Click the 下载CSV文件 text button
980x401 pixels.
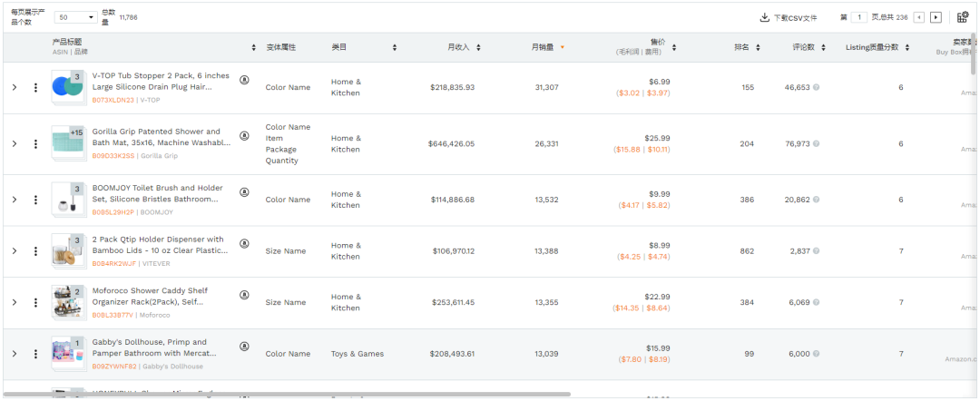(795, 17)
